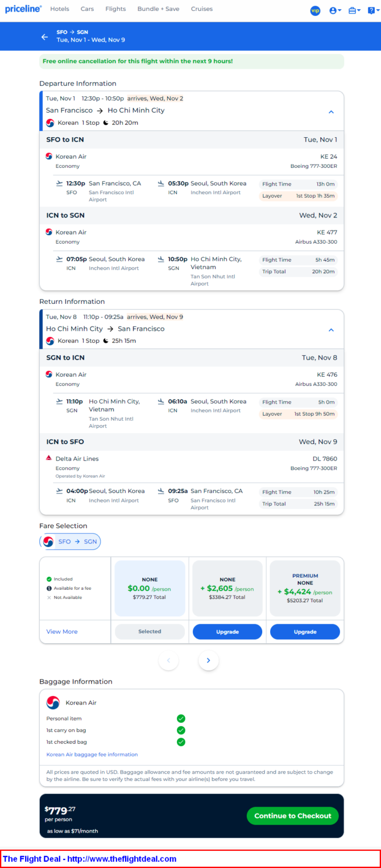Screen dimensions: 381x868
Task: Click the Priceline logo
Action: (x=23, y=9)
